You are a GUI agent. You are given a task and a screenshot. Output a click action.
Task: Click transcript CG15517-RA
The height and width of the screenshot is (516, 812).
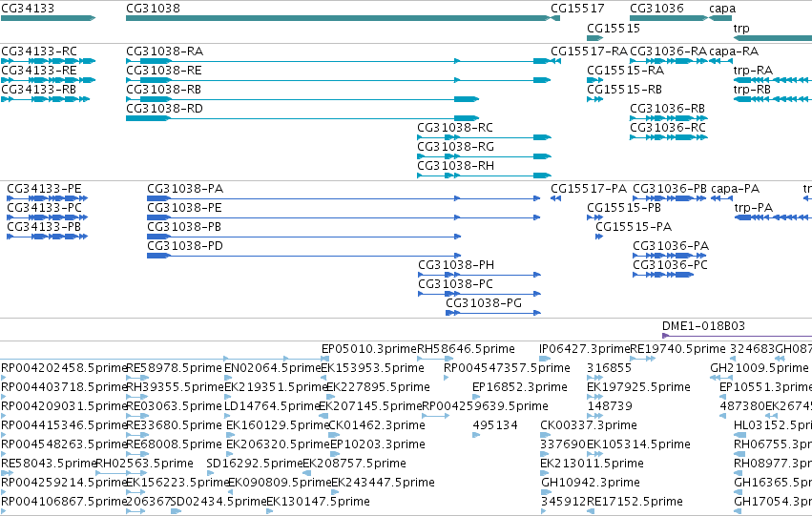[590, 52]
